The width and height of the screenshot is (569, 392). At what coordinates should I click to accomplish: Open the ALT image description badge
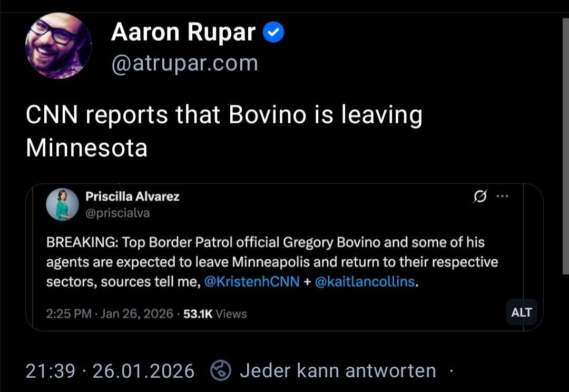tap(521, 312)
